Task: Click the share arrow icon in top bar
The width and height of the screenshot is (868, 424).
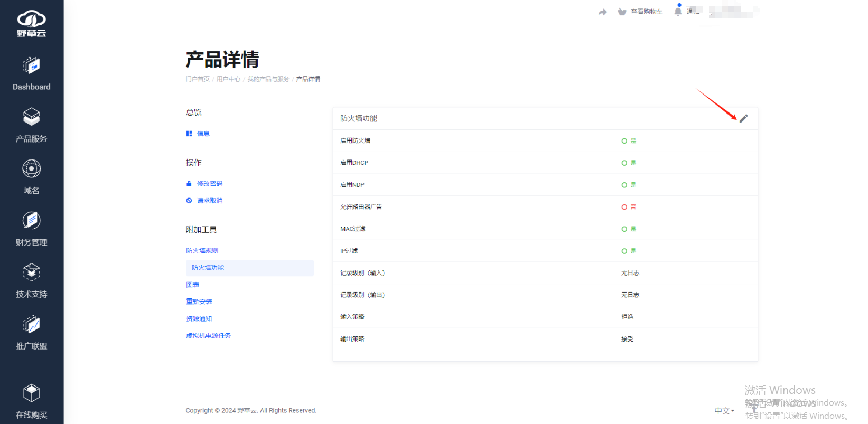Action: (603, 12)
